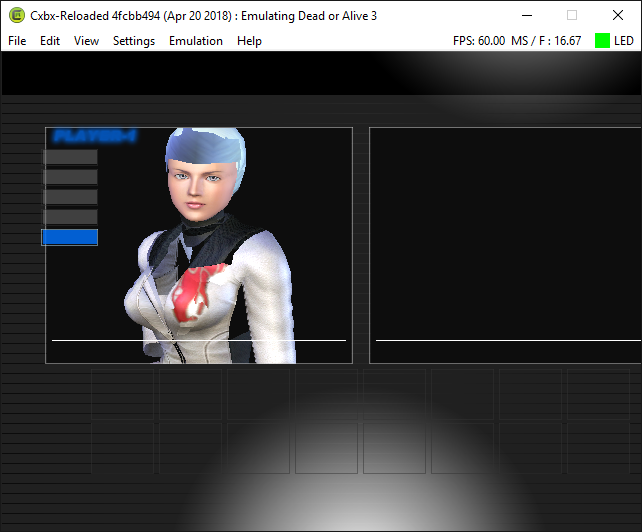Minimize the Cxbx-Reloaded window
Image resolution: width=642 pixels, height=532 pixels.
coord(527,16)
